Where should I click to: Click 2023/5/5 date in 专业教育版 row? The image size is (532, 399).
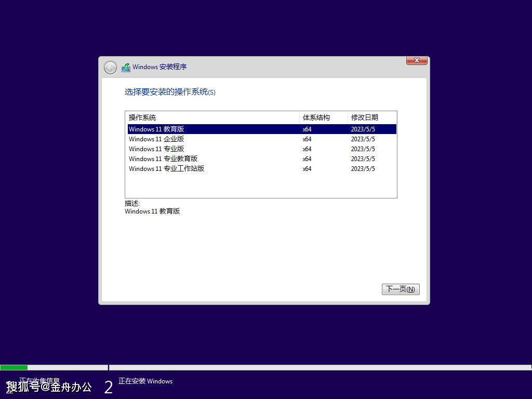[x=363, y=159]
